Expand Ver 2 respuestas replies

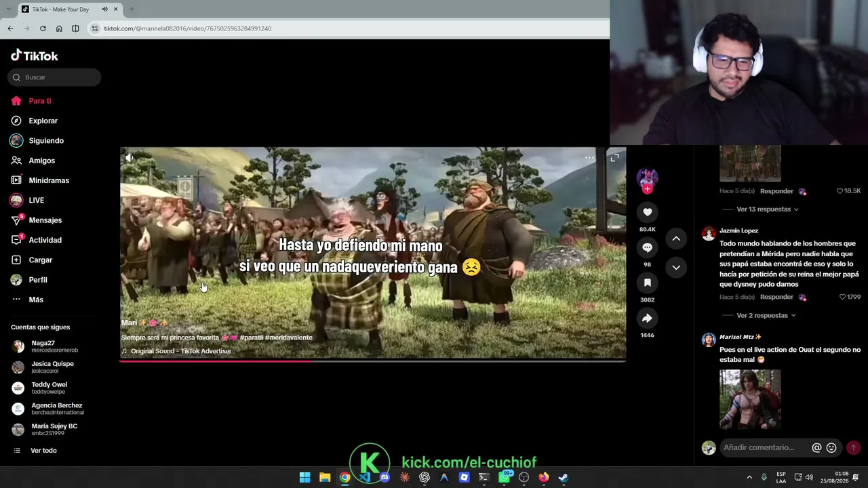point(766,315)
